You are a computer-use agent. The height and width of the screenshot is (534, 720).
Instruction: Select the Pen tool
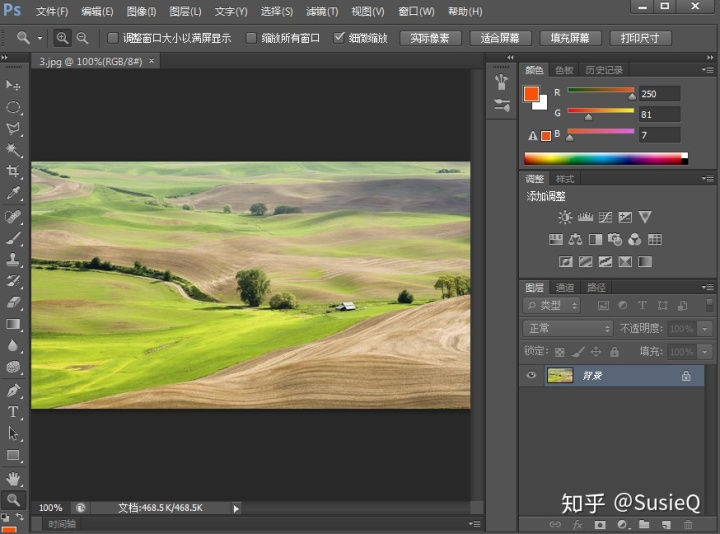[13, 391]
